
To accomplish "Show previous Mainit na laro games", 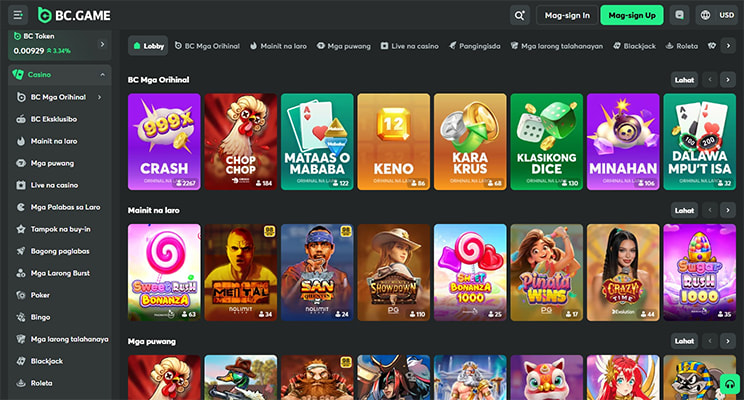I will coord(710,210).
